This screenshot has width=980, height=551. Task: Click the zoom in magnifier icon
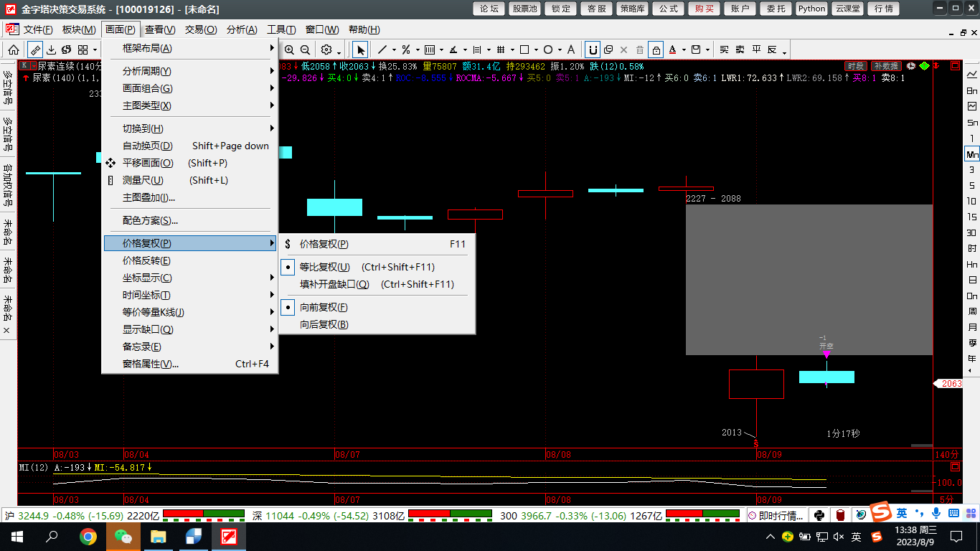click(x=289, y=50)
